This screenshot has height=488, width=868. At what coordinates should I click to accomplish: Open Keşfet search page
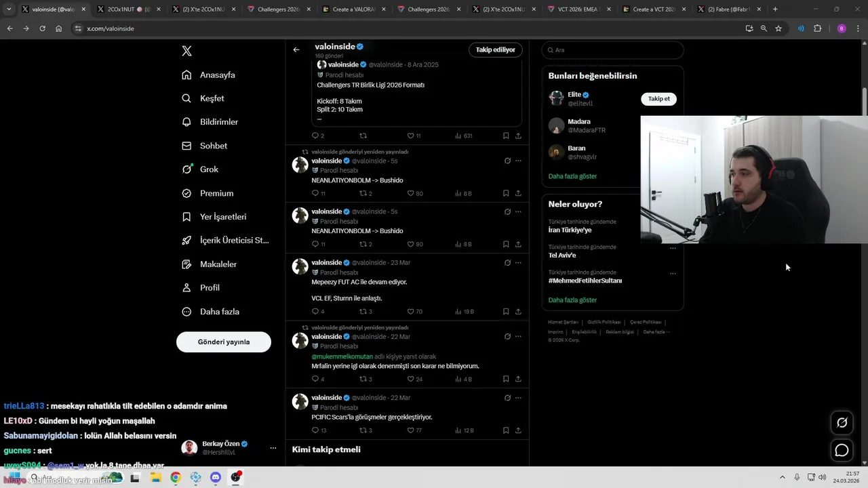click(203, 98)
